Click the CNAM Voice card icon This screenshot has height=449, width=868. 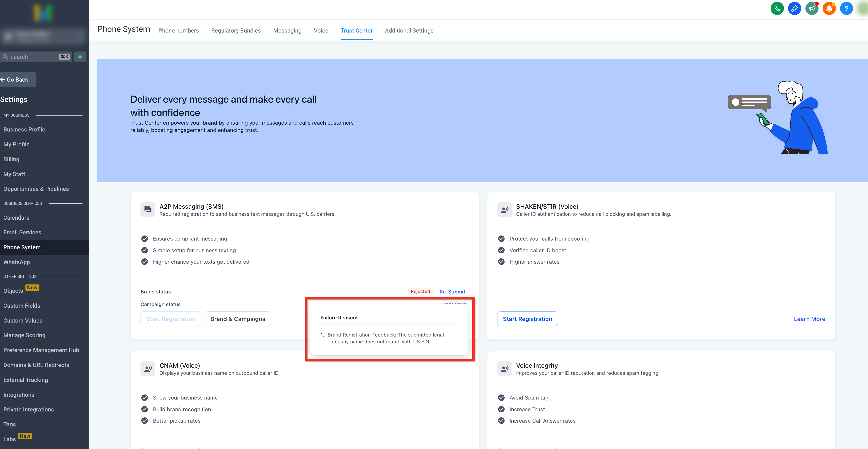pyautogui.click(x=148, y=369)
